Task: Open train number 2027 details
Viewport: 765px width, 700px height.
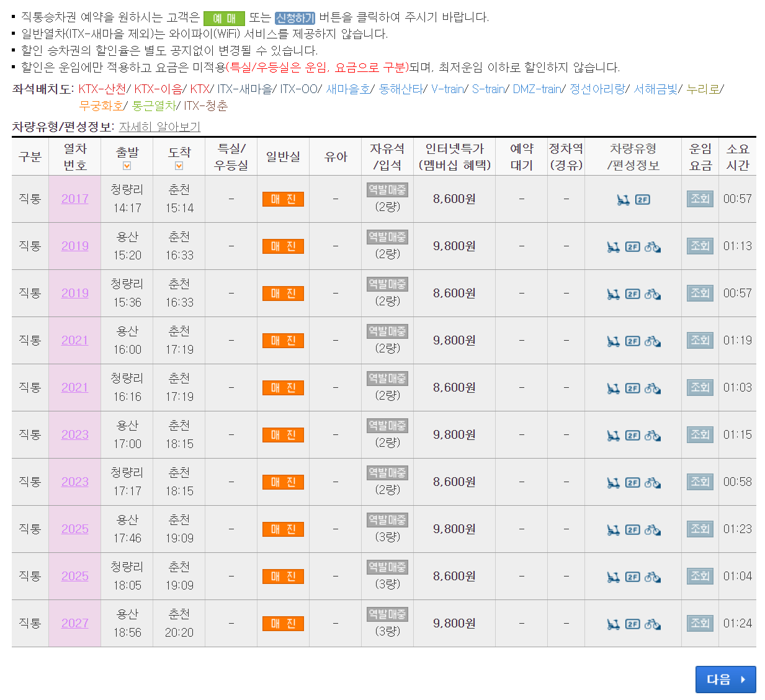Action: 75,624
